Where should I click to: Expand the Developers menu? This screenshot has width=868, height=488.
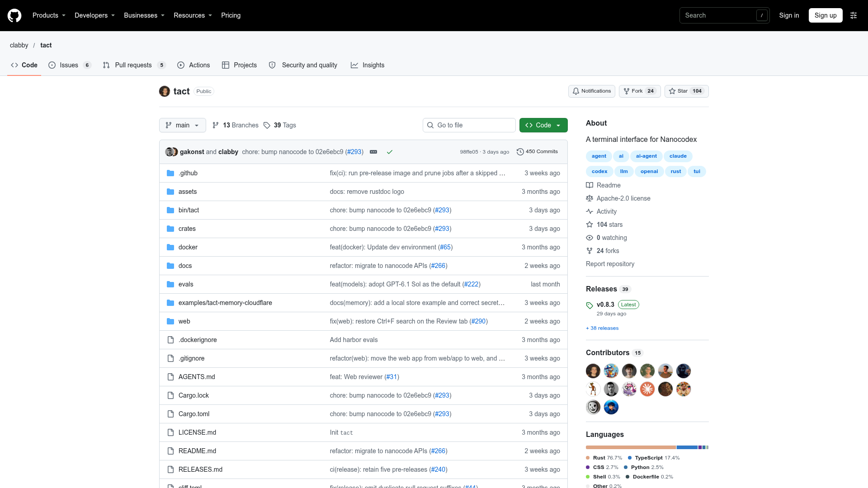[94, 15]
